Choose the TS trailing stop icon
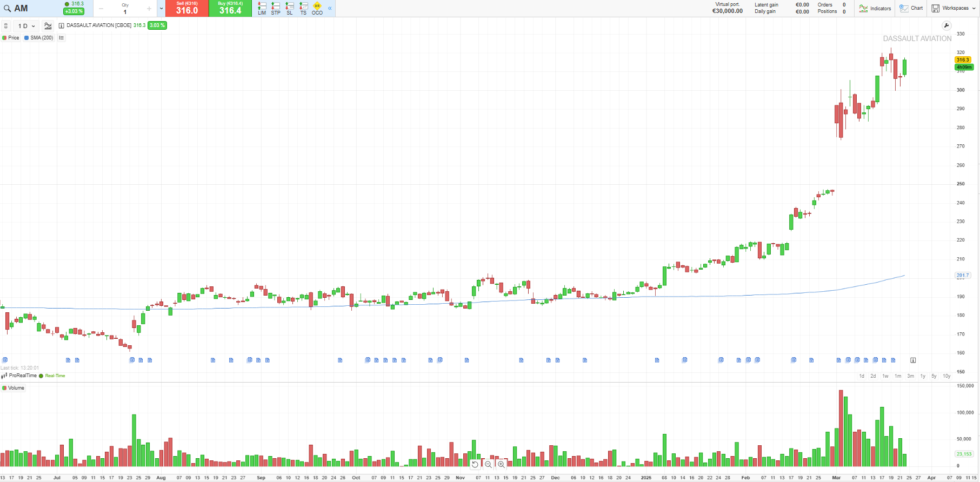Image resolution: width=980 pixels, height=482 pixels. coord(303,8)
